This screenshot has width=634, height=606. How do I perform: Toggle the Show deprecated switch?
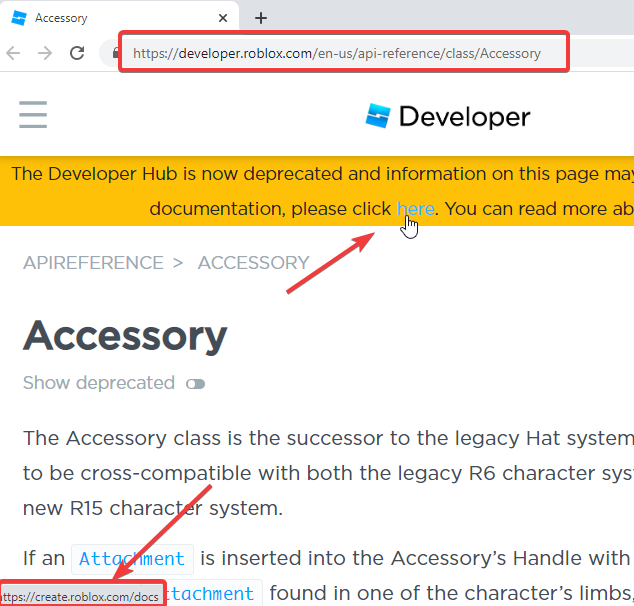196,384
